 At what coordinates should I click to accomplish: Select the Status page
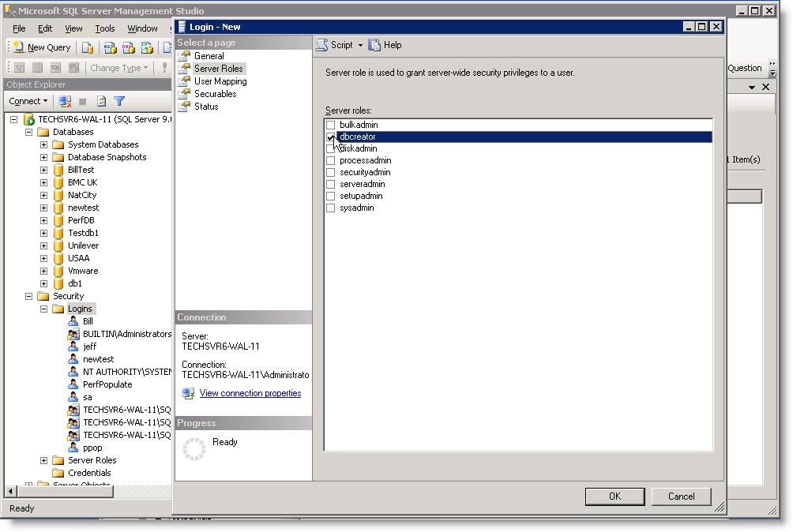206,107
